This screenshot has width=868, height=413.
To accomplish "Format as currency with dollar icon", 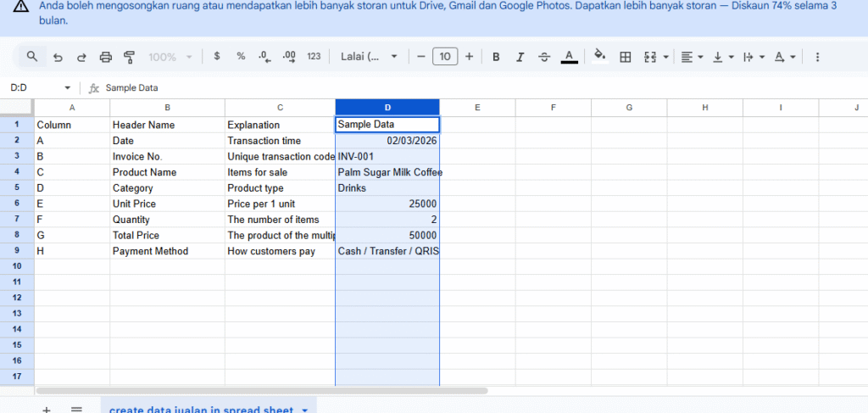I will tap(217, 57).
